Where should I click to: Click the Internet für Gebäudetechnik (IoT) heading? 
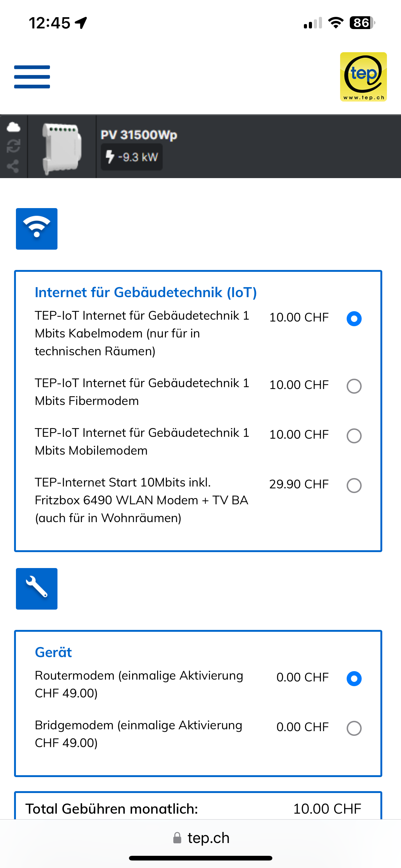tap(146, 292)
